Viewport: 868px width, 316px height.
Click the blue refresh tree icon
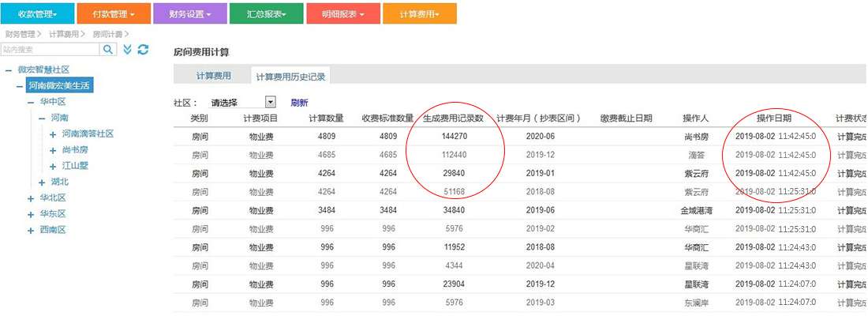[143, 50]
